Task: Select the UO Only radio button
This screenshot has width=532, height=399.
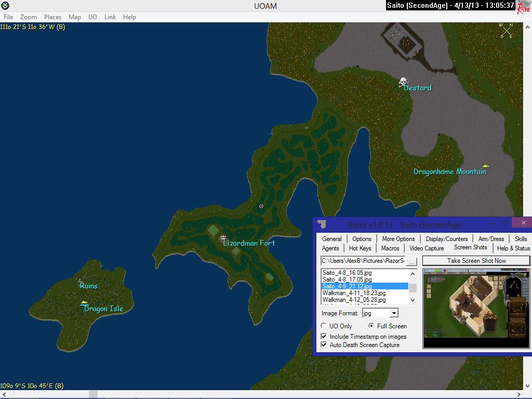Action: coord(324,326)
